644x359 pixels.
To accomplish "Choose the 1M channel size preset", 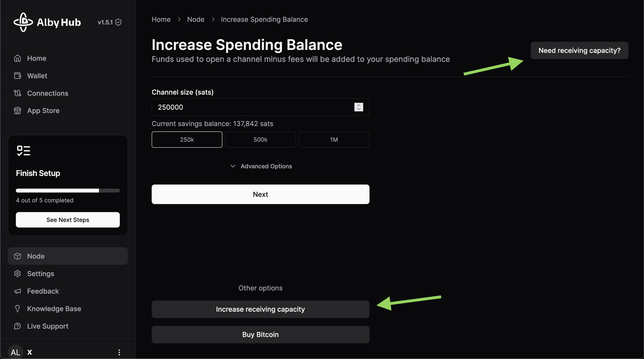I will pos(334,140).
